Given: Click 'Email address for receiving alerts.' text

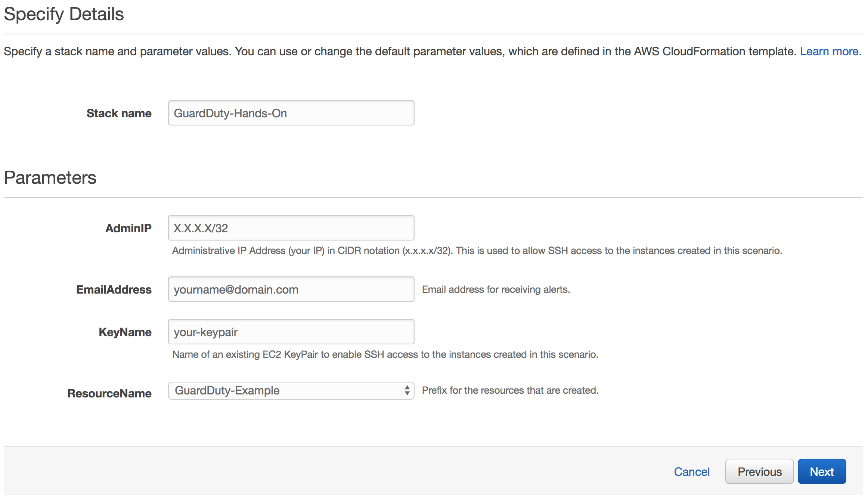Looking at the screenshot, I should point(496,289).
